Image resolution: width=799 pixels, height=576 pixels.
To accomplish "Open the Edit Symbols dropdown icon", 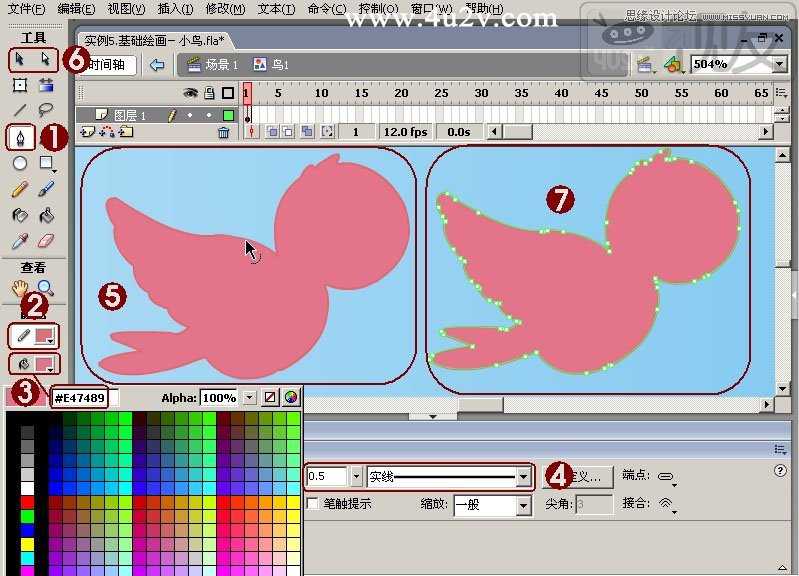I will pos(673,65).
